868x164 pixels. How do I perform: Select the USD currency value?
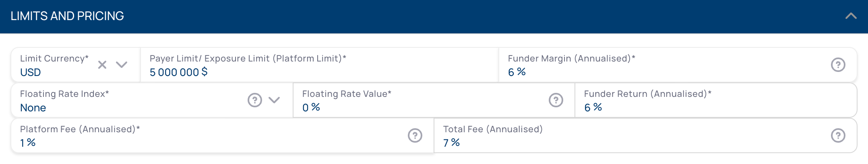coord(31,72)
